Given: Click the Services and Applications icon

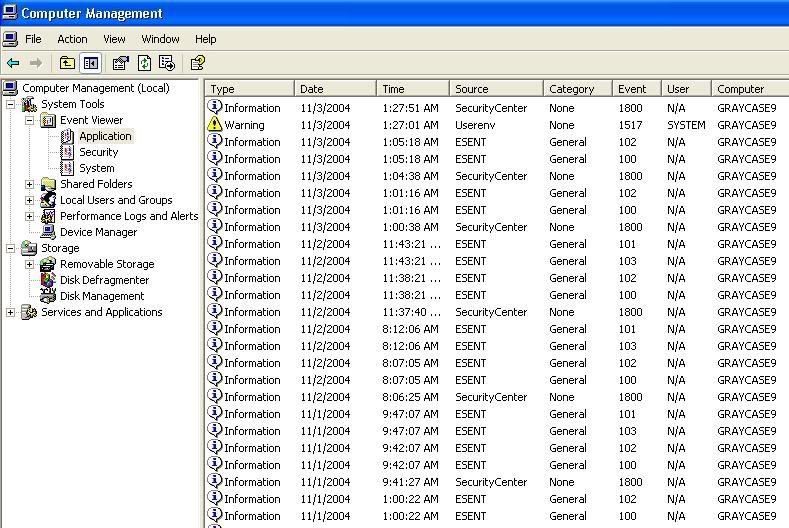Looking at the screenshot, I should coord(29,312).
